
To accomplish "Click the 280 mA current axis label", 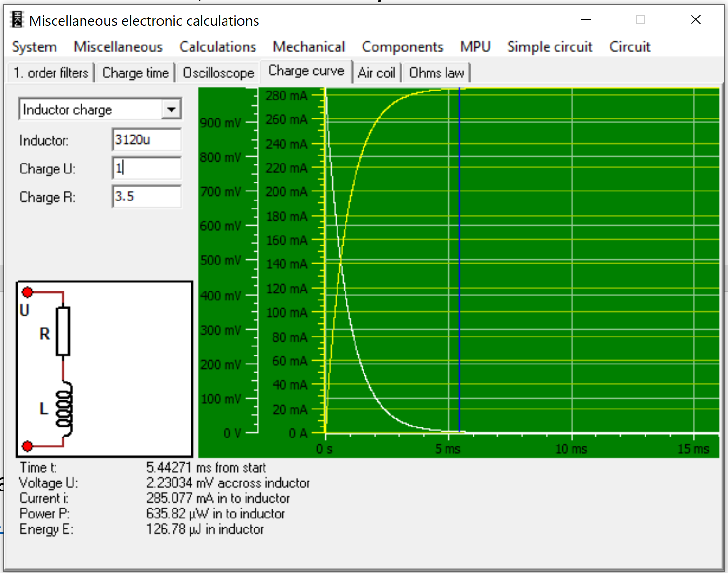I will click(x=287, y=96).
